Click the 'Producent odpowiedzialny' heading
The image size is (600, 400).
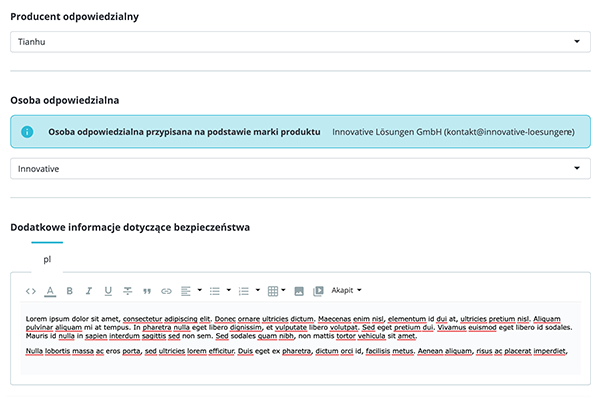click(75, 17)
